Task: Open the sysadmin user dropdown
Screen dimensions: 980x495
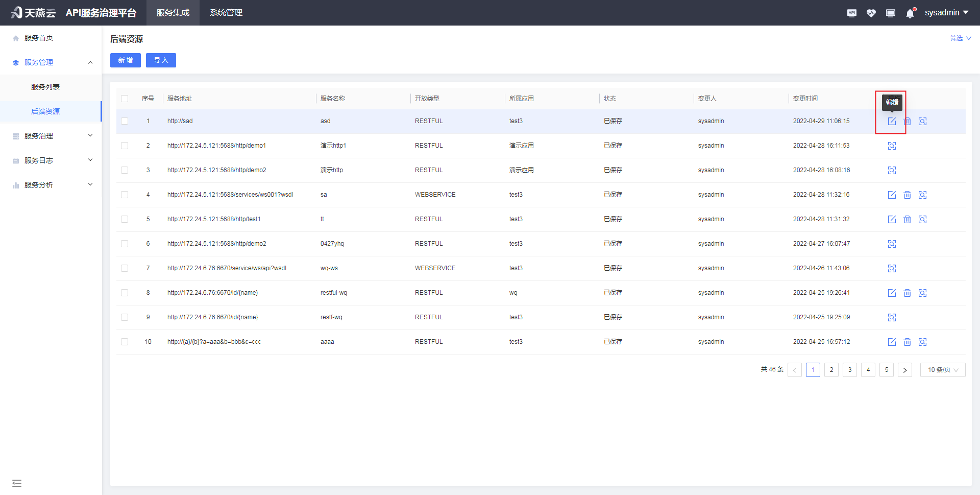Action: tap(946, 13)
